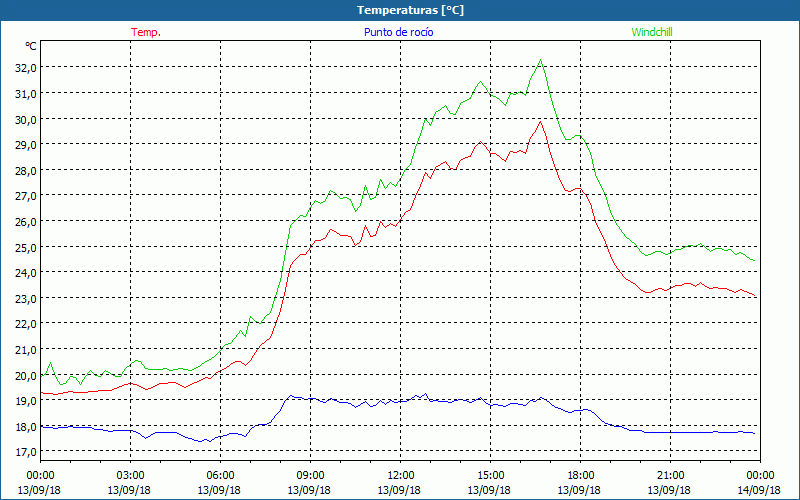This screenshot has width=800, height=500.
Task: Select the red 'Temp.' legend label
Action: 146,32
